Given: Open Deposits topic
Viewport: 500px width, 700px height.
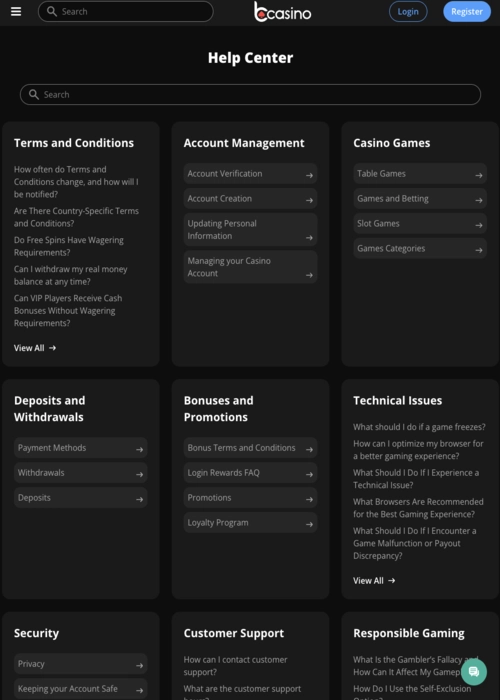Looking at the screenshot, I should (x=81, y=498).
